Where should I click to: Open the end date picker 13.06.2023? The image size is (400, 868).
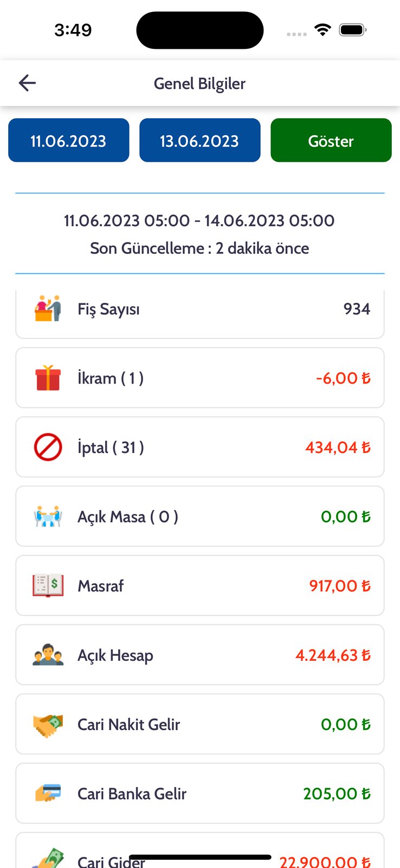(199, 141)
